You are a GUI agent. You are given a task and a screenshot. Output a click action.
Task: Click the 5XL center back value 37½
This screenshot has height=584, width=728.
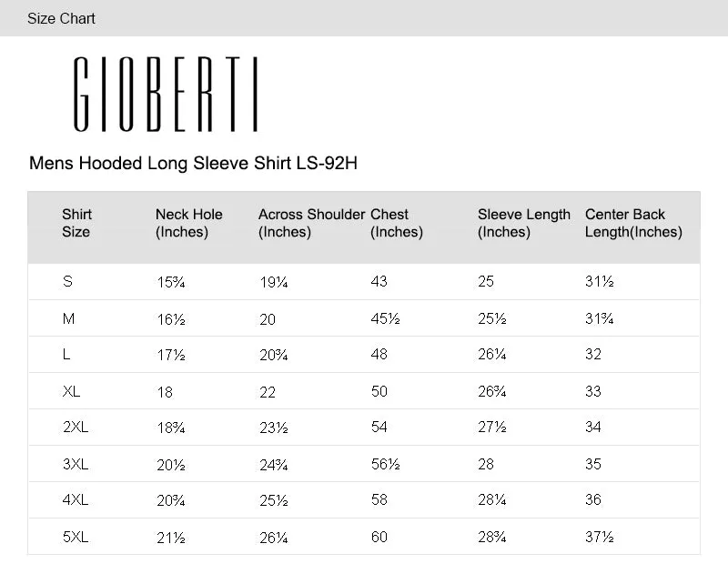[600, 537]
